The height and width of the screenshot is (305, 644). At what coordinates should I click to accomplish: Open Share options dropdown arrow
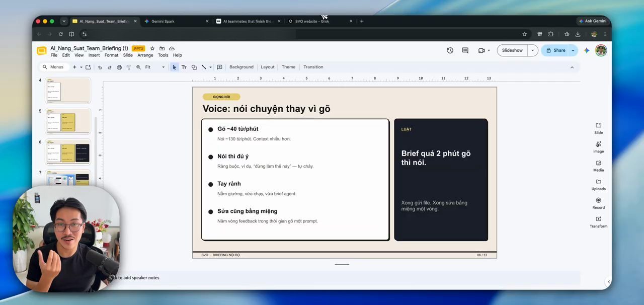[x=573, y=50]
